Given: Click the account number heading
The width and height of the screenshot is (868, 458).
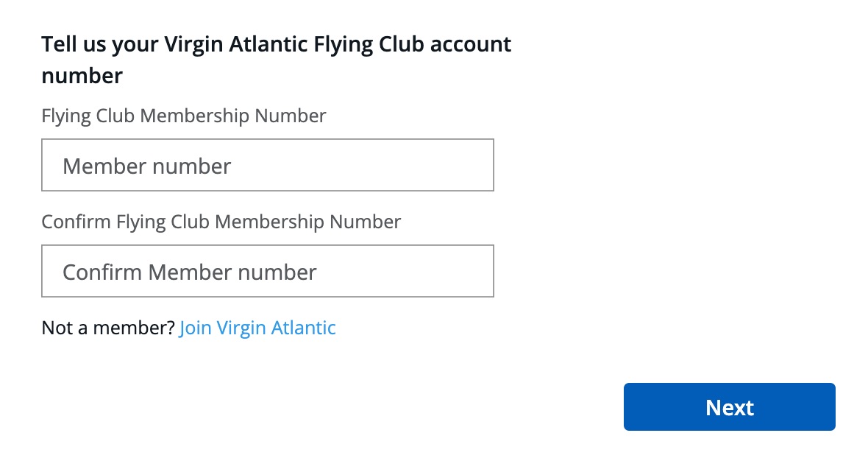Looking at the screenshot, I should point(276,59).
